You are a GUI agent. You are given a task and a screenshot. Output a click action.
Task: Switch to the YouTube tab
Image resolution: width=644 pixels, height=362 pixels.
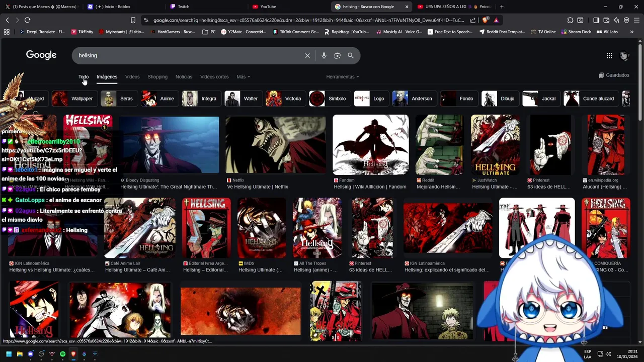pos(289,7)
